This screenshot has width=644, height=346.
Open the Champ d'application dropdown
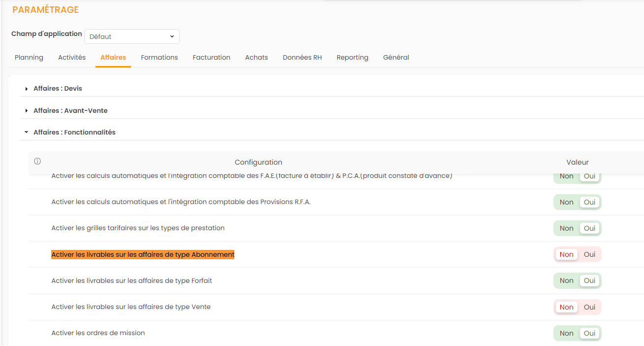132,36
